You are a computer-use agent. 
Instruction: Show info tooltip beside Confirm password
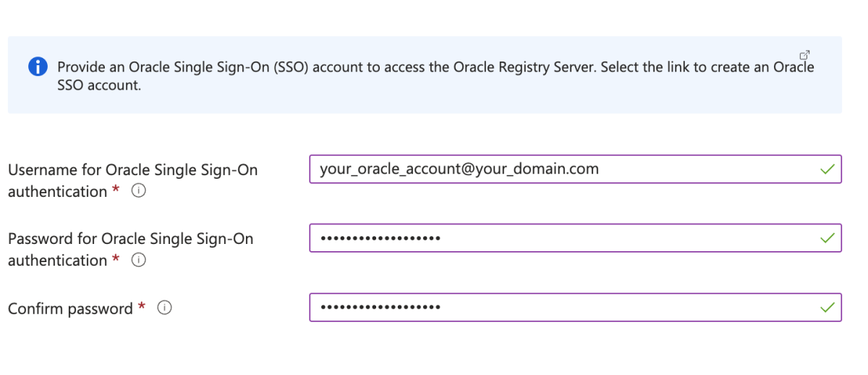click(164, 309)
